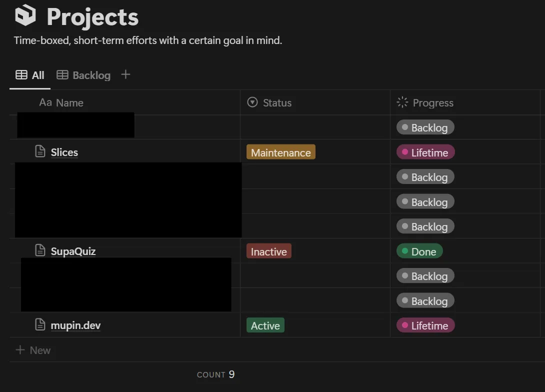545x392 pixels.
Task: Click the Lifetime progress tag for Slices
Action: point(425,152)
